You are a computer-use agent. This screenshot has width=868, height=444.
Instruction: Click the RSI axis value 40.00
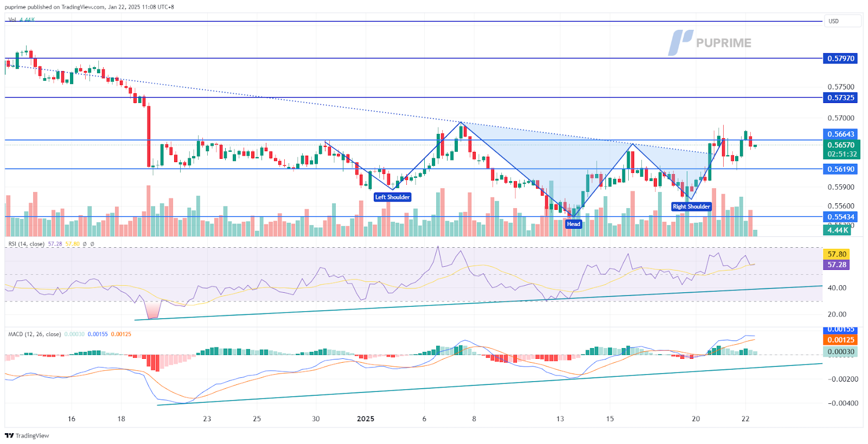click(x=837, y=288)
